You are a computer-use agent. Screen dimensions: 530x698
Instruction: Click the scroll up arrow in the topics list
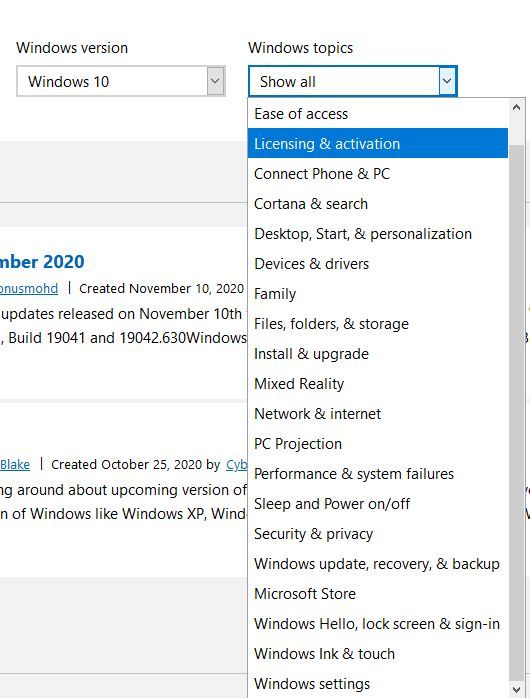[x=516, y=107]
